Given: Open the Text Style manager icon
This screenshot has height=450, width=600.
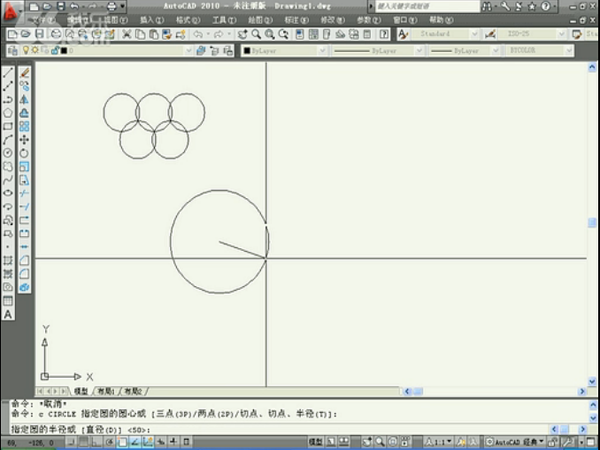Looking at the screenshot, I should coord(403,34).
